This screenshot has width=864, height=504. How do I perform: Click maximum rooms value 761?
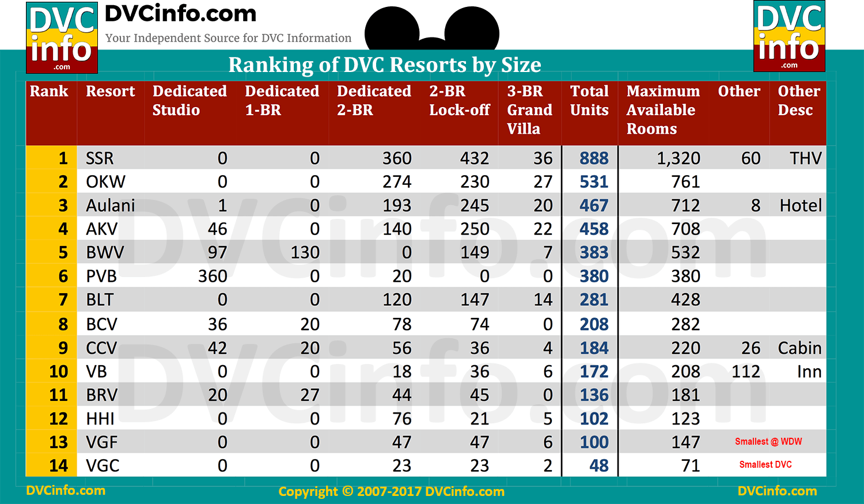685,181
